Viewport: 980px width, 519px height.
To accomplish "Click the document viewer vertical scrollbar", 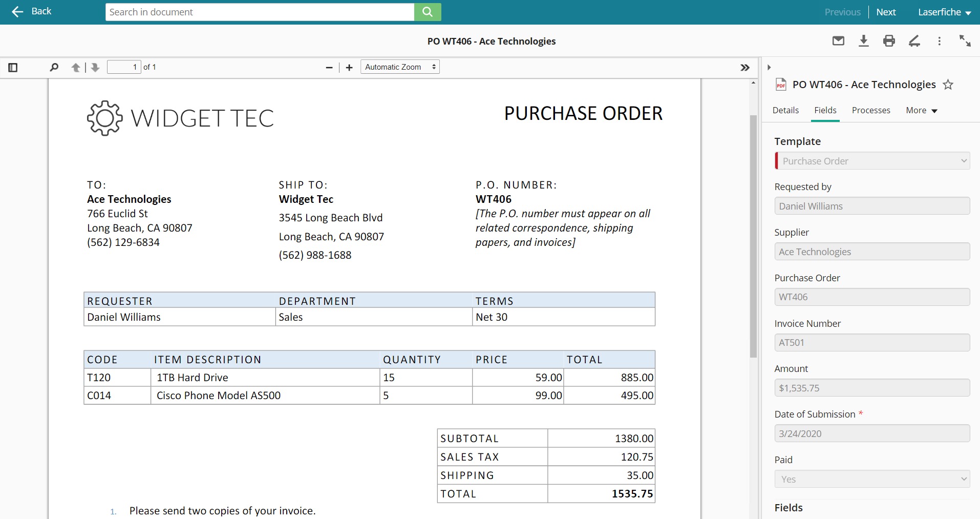I will click(x=753, y=236).
